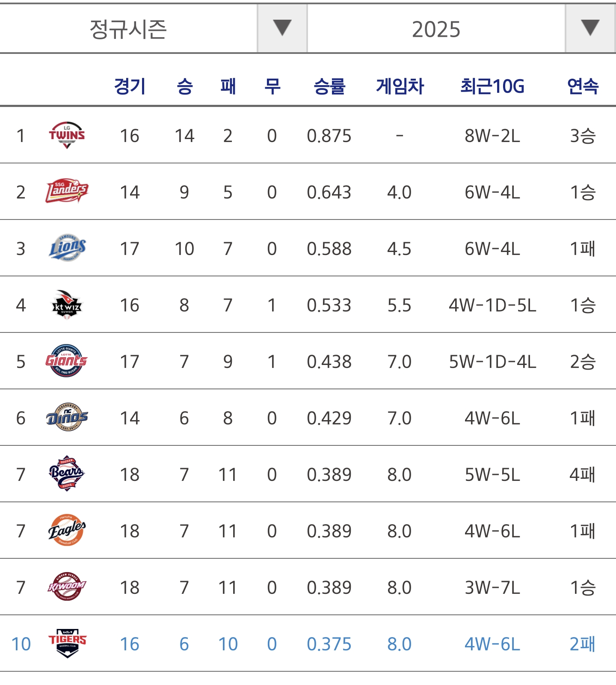
Task: Expand the 2025 year dropdown arrow
Action: coord(590,29)
